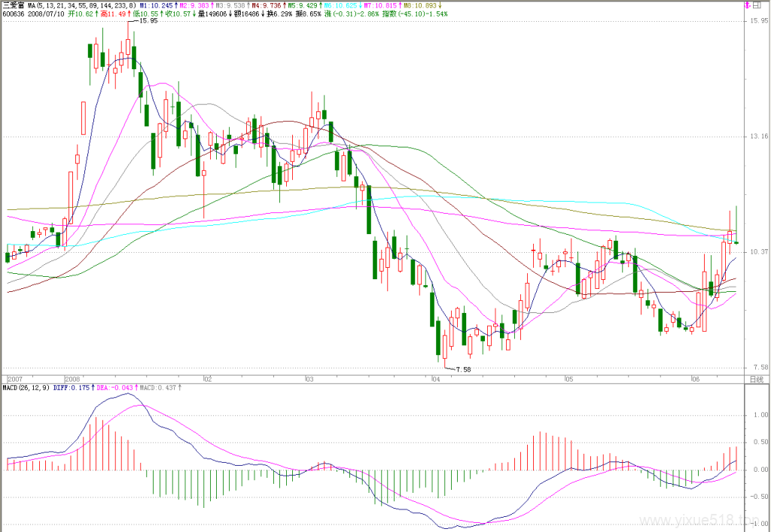Click the magenta anchor icon at top right
The height and width of the screenshot is (532, 771).
pos(747,5)
